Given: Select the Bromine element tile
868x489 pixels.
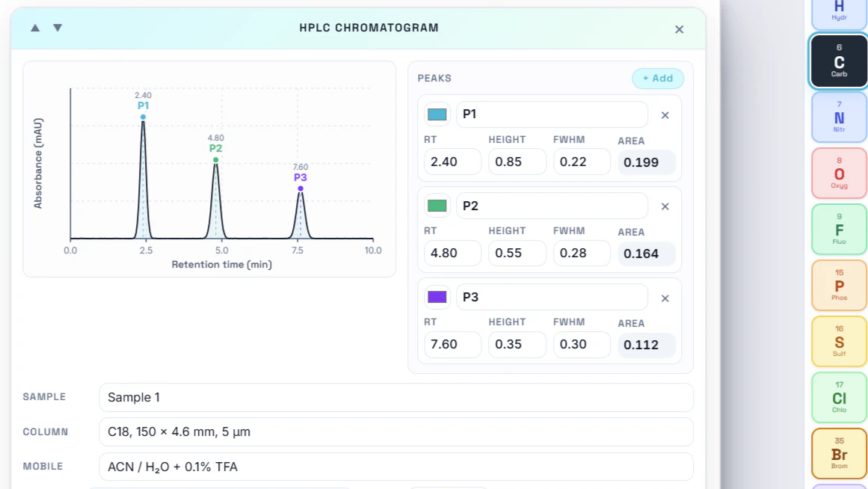Looking at the screenshot, I should click(x=839, y=454).
